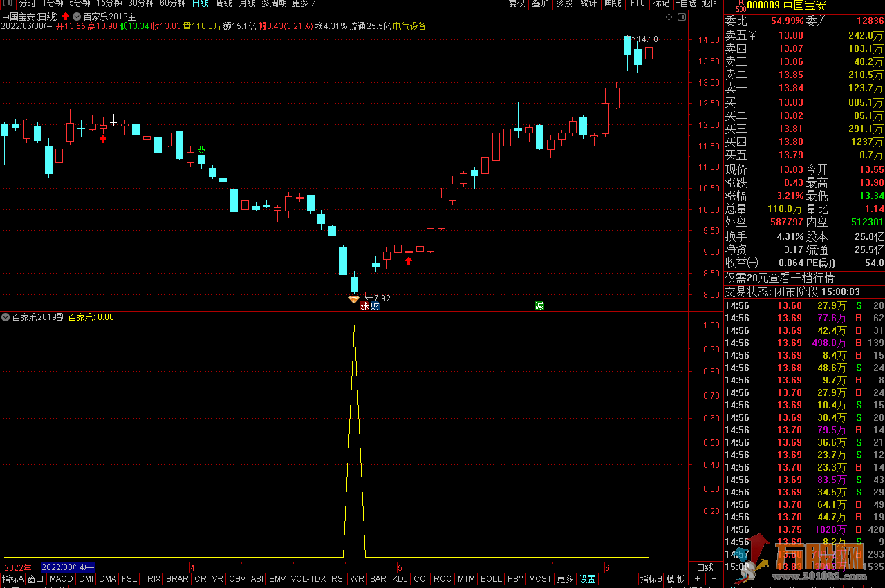
Task: Open 设置 in indicator bar
Action: (x=588, y=579)
